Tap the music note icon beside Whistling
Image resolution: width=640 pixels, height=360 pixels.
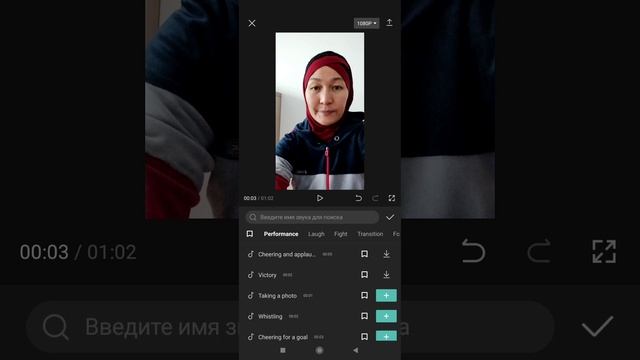click(251, 316)
